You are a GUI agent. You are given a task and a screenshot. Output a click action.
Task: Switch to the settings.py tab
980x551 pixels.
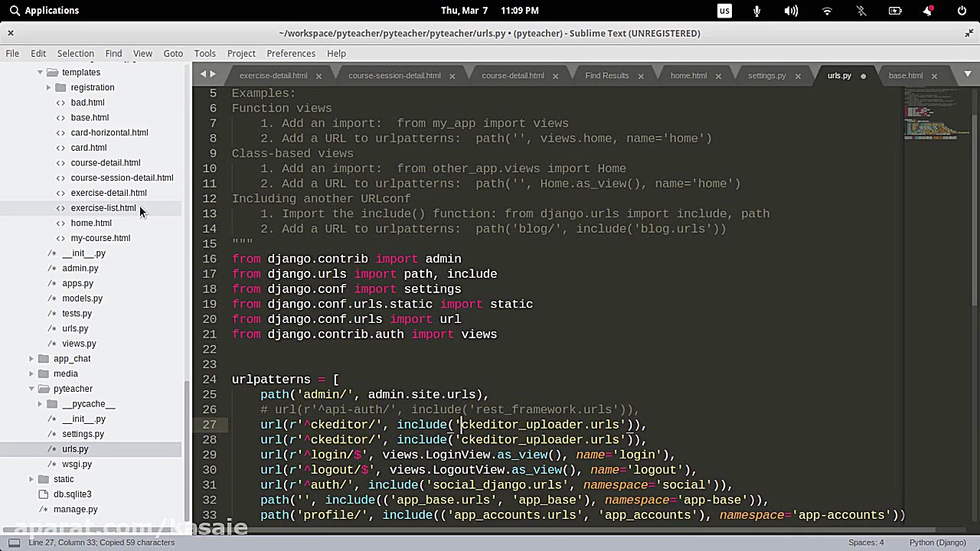(x=766, y=76)
